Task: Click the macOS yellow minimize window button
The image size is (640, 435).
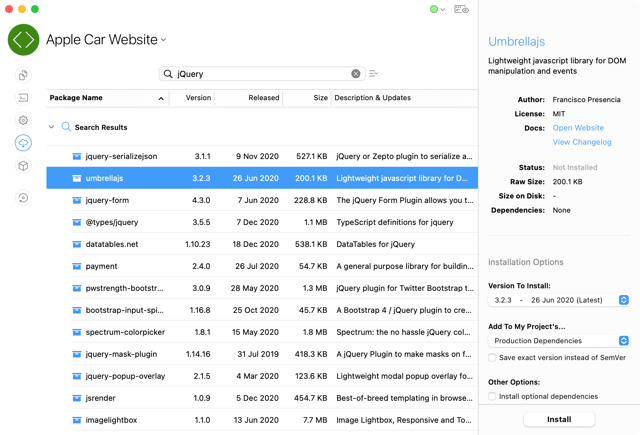Action: tap(22, 9)
